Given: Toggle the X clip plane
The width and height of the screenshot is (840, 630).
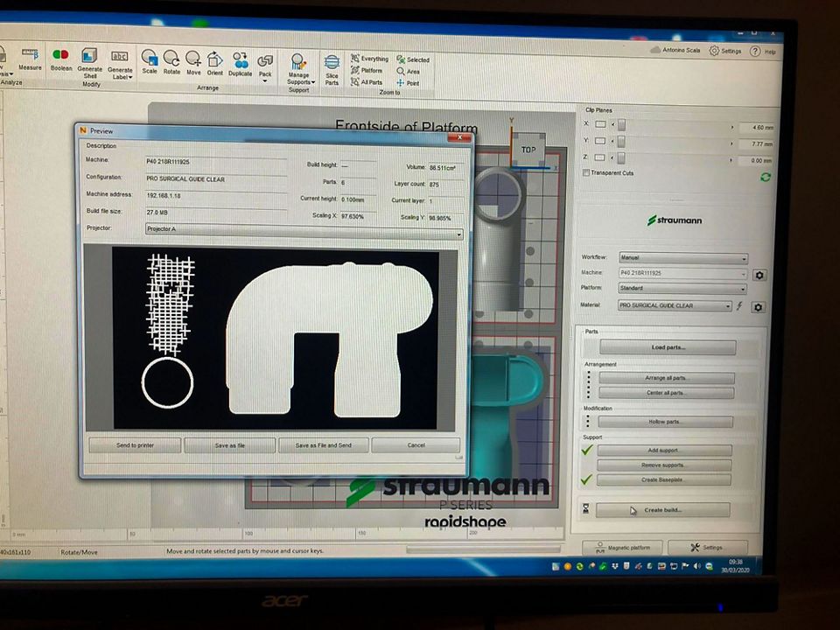Looking at the screenshot, I should [x=600, y=124].
